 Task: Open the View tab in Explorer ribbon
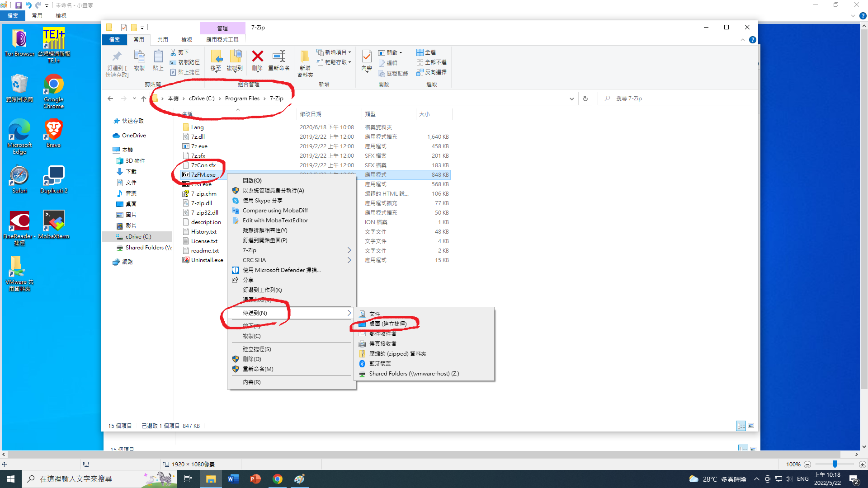pyautogui.click(x=186, y=40)
